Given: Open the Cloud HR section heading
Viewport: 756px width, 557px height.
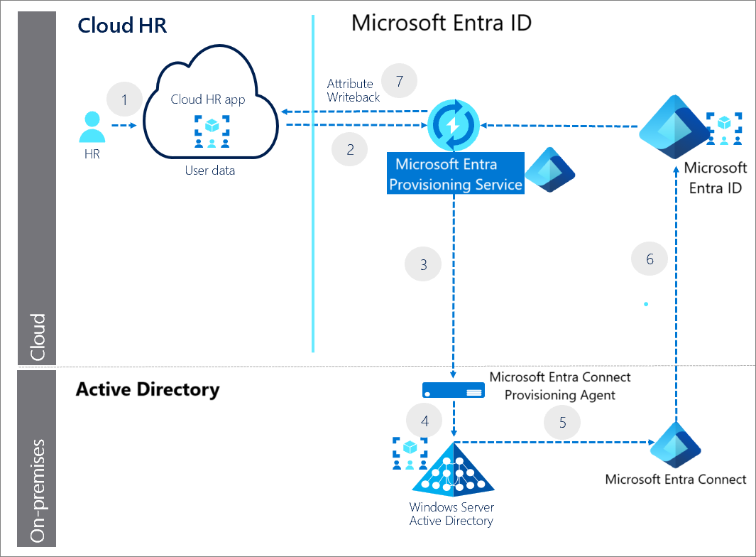Looking at the screenshot, I should pos(121,25).
